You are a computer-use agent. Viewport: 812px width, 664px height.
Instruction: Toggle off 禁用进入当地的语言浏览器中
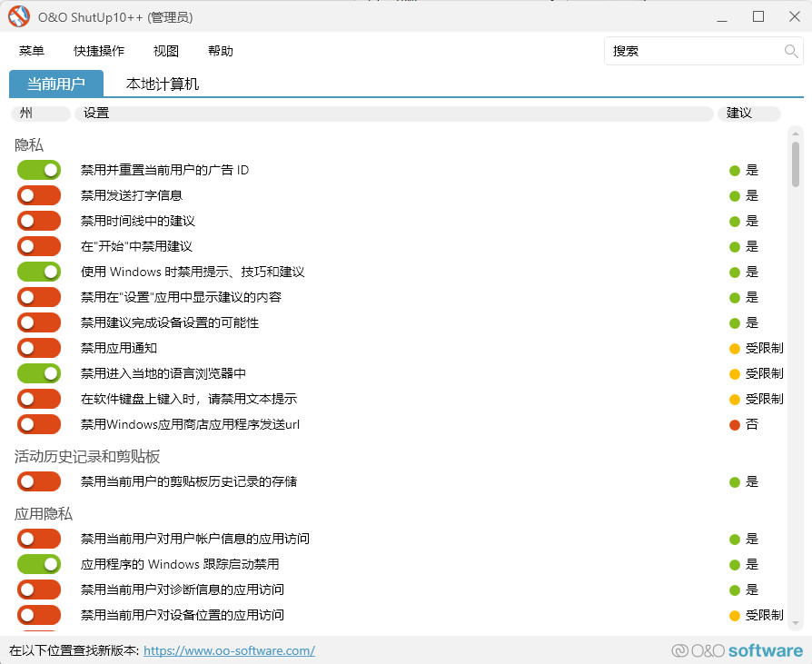tap(39, 373)
